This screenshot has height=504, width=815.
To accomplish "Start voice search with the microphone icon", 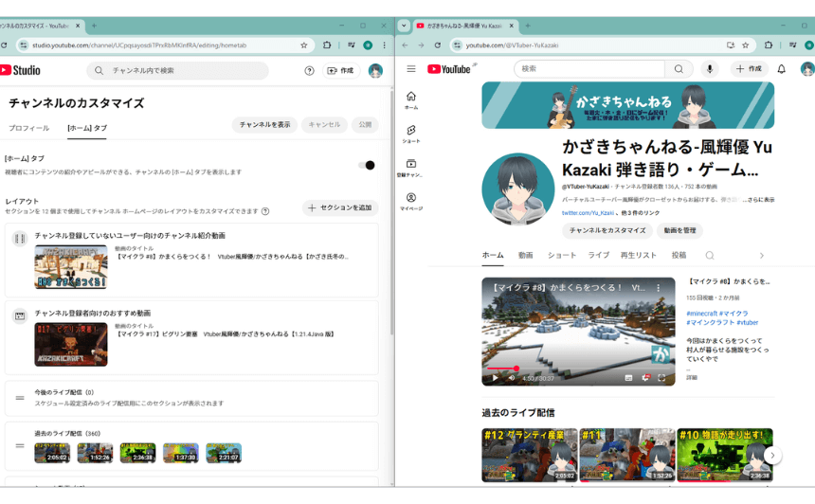I will coord(710,68).
